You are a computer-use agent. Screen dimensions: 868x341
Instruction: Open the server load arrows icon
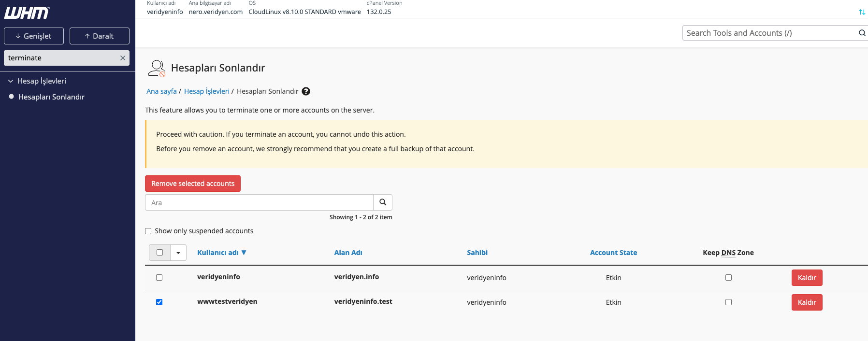click(862, 12)
